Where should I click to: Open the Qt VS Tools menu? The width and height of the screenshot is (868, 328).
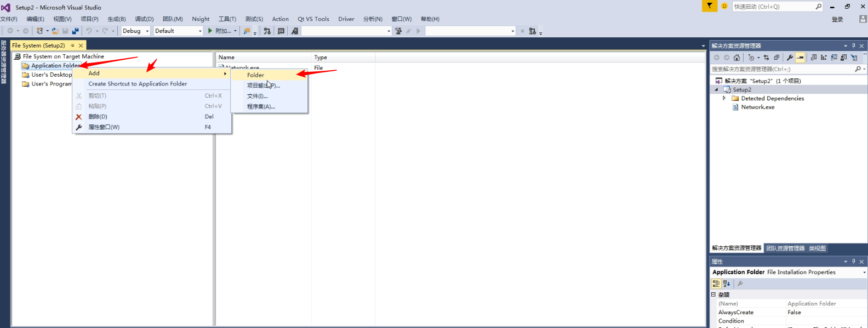pos(313,19)
